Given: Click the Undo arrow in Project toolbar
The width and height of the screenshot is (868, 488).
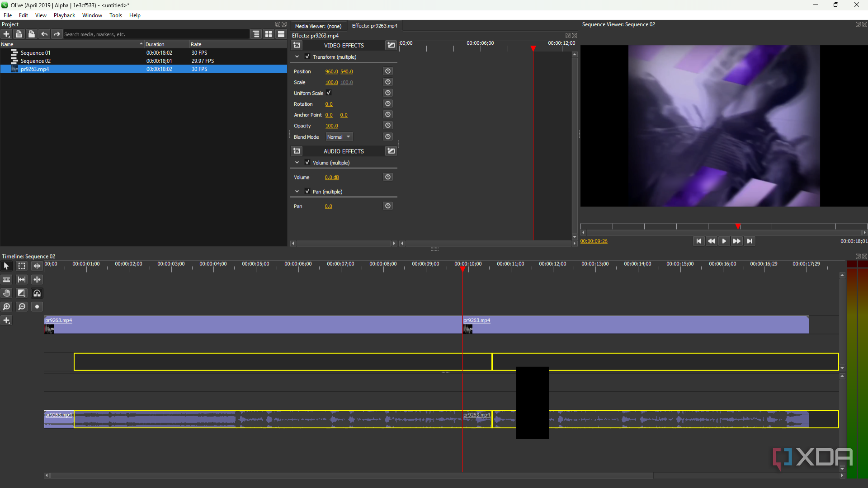Looking at the screenshot, I should coord(44,34).
